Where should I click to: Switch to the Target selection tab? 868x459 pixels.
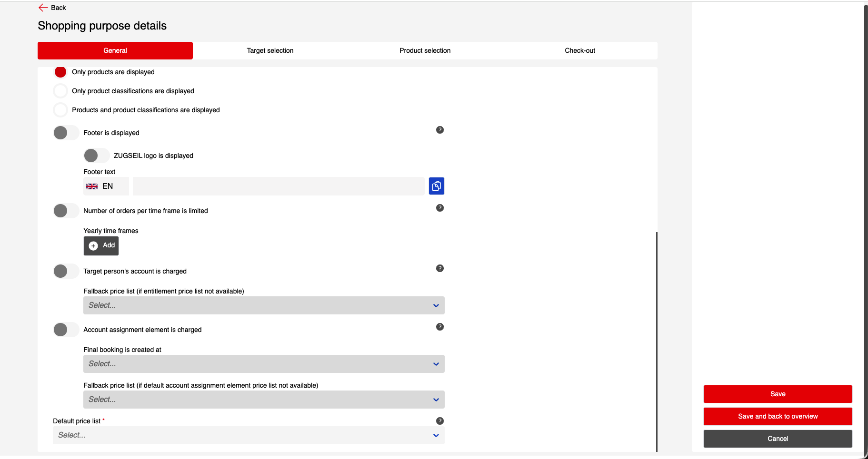(x=270, y=51)
